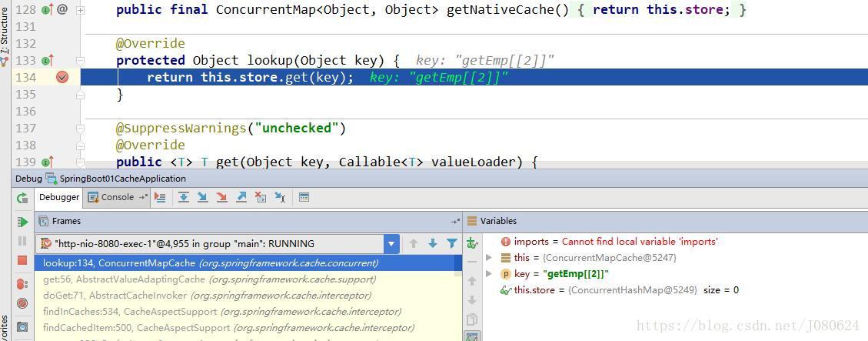
Task: Rerun SpringBoot01CacheApplication debug session
Action: pos(22,198)
